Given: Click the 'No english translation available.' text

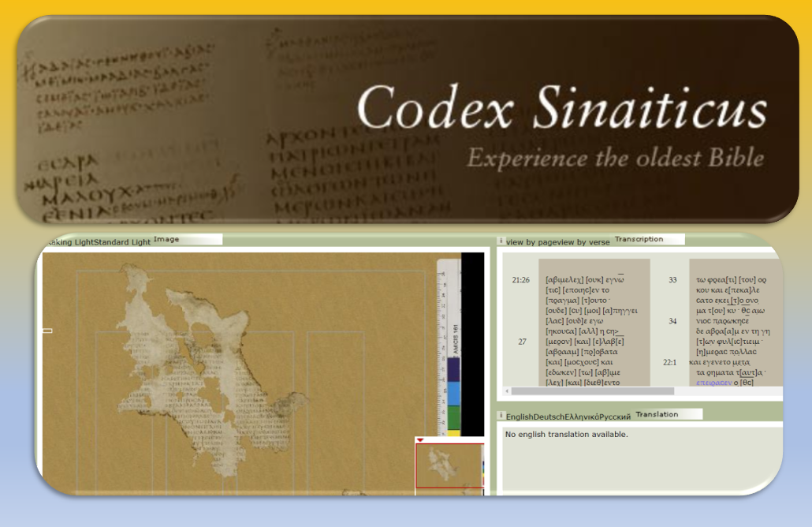Looking at the screenshot, I should click(566, 434).
